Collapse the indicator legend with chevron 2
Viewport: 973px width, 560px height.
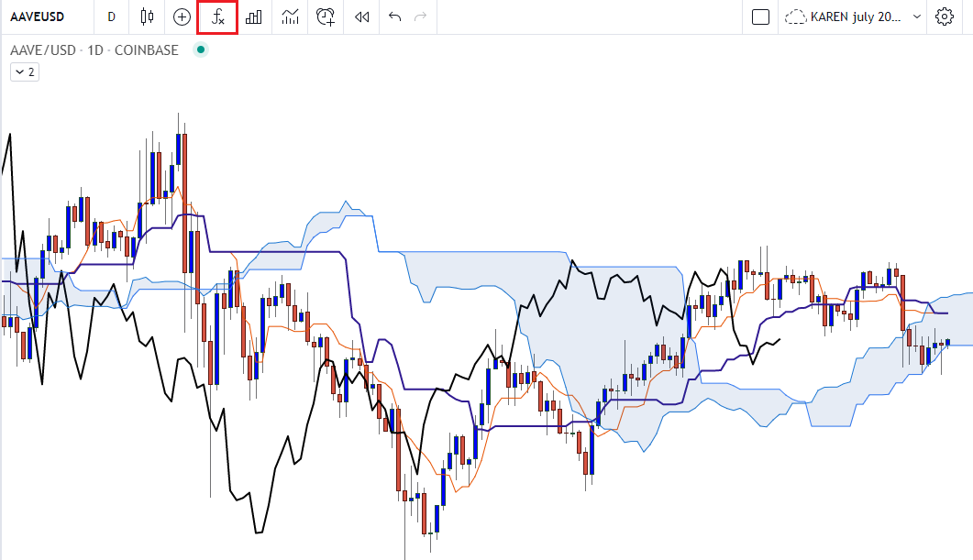coord(24,71)
